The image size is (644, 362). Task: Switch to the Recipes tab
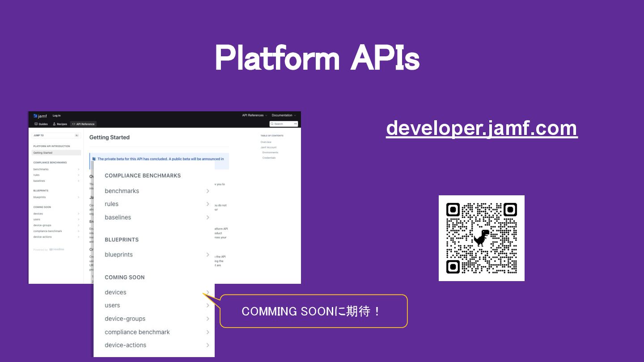(60, 124)
